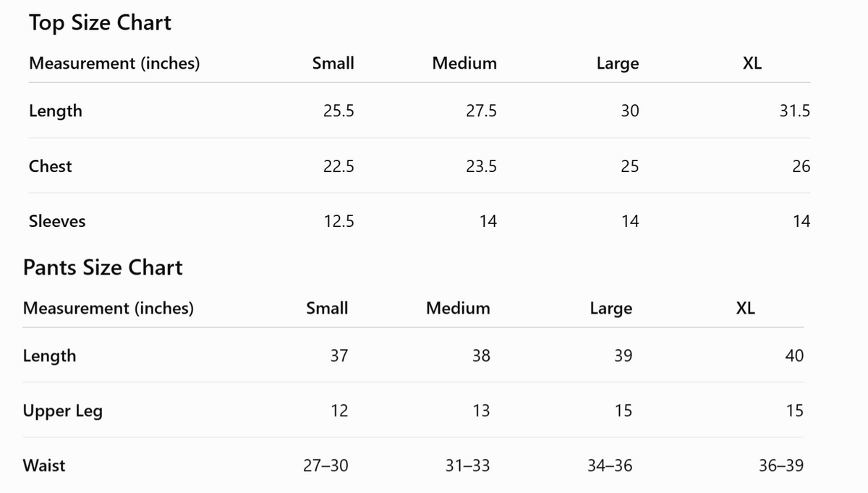Select the Large column header in the pants chart
868x493 pixels.
611,309
